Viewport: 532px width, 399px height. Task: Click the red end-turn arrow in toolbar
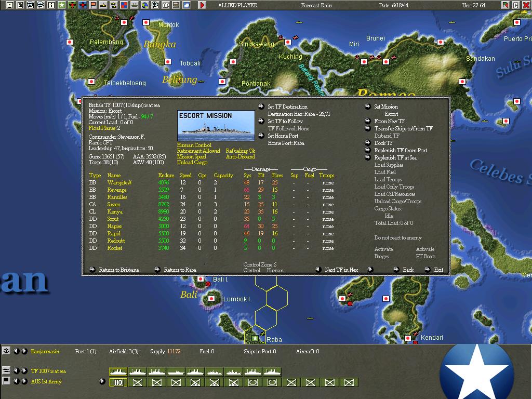point(202,5)
